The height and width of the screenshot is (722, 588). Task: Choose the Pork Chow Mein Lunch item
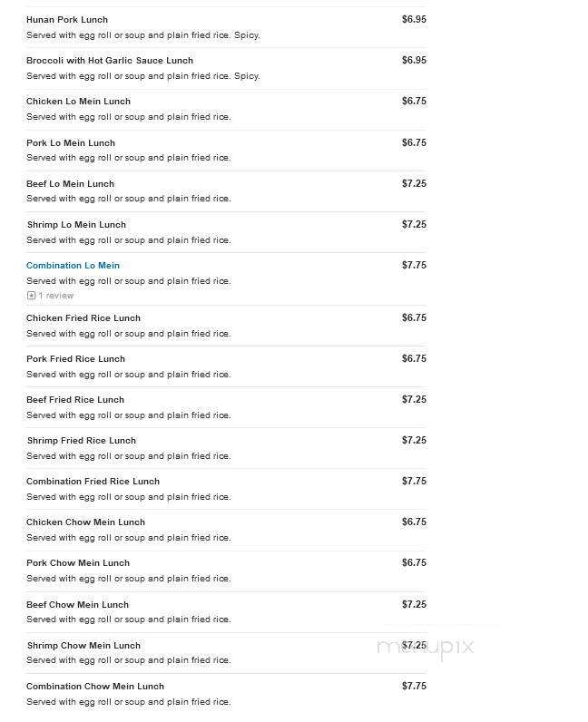pos(78,563)
